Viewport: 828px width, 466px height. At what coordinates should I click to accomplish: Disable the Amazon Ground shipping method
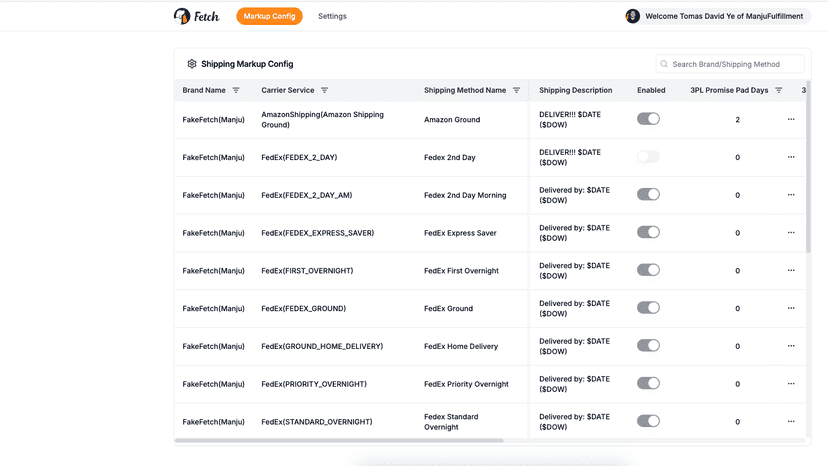648,119
